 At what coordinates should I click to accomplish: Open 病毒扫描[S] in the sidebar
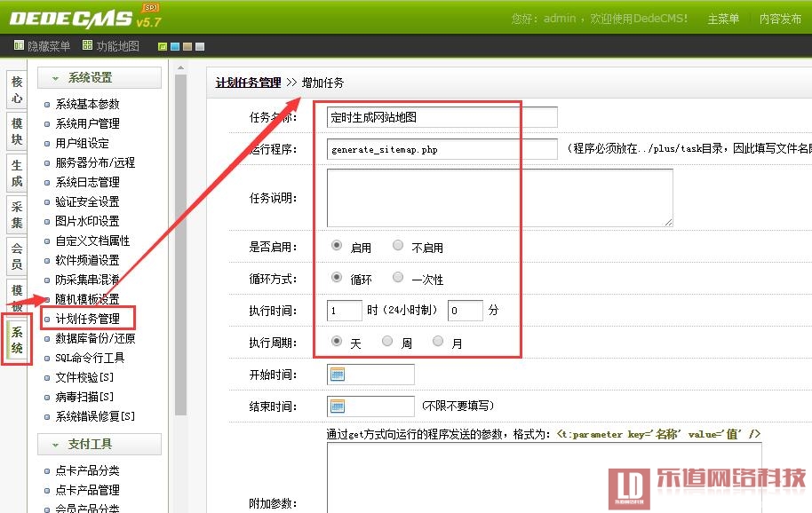pyautogui.click(x=84, y=397)
